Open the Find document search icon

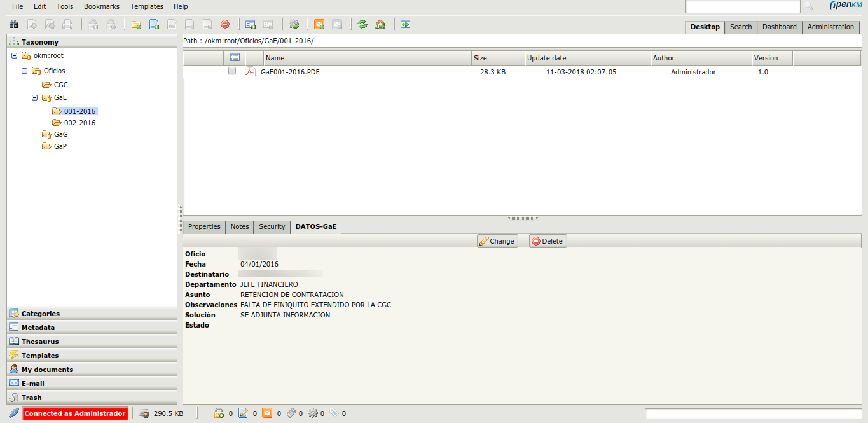click(13, 24)
